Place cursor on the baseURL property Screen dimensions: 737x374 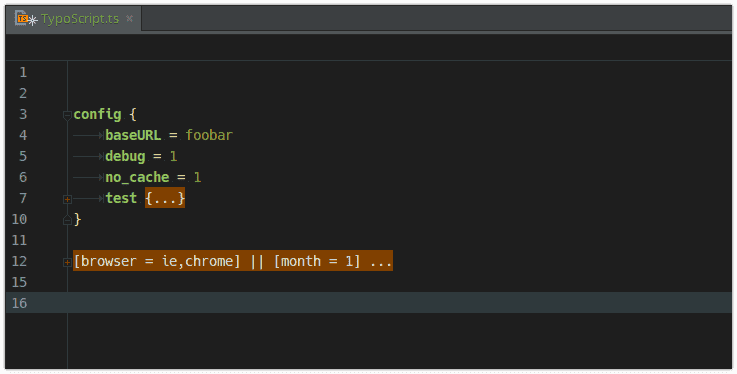tap(133, 135)
